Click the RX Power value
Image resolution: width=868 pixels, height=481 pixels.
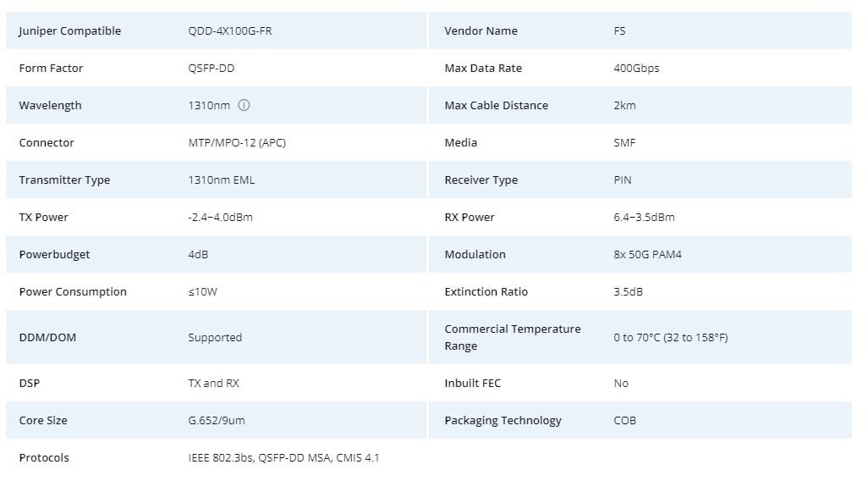(x=644, y=218)
